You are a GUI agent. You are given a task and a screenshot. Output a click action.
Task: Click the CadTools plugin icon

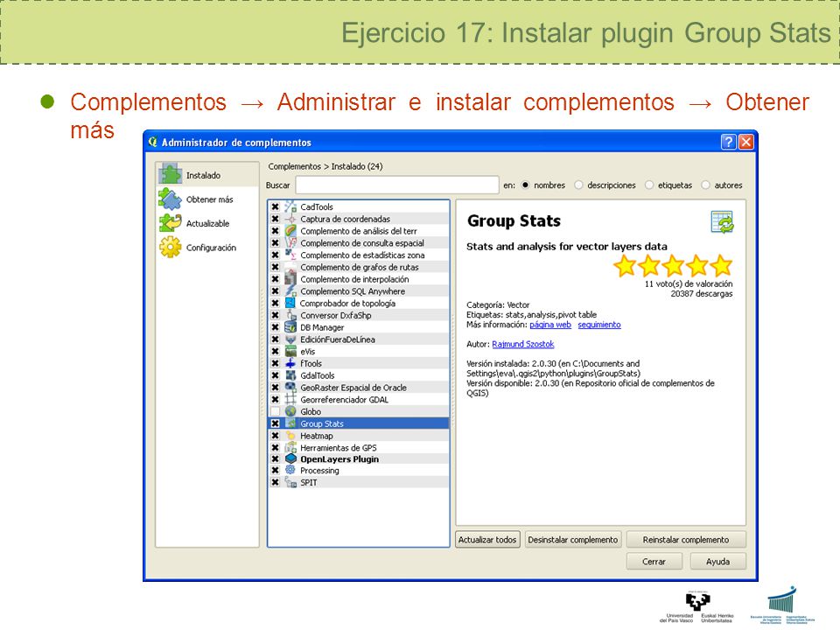pos(290,206)
